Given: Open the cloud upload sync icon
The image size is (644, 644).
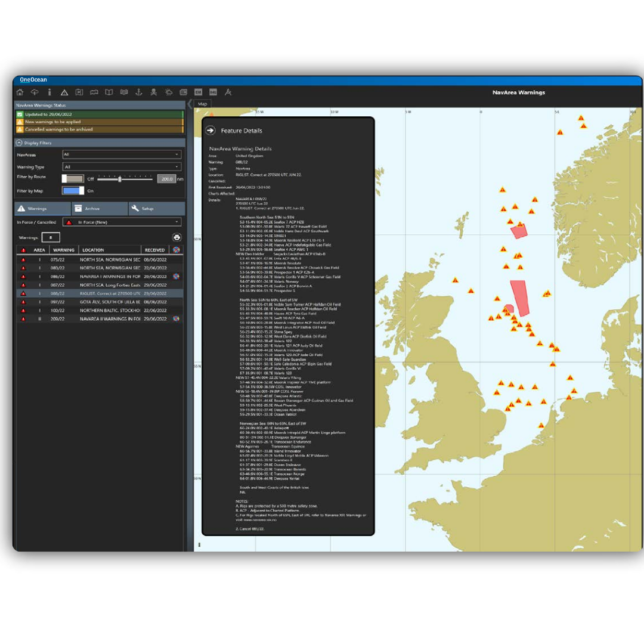Looking at the screenshot, I should coord(35,92).
